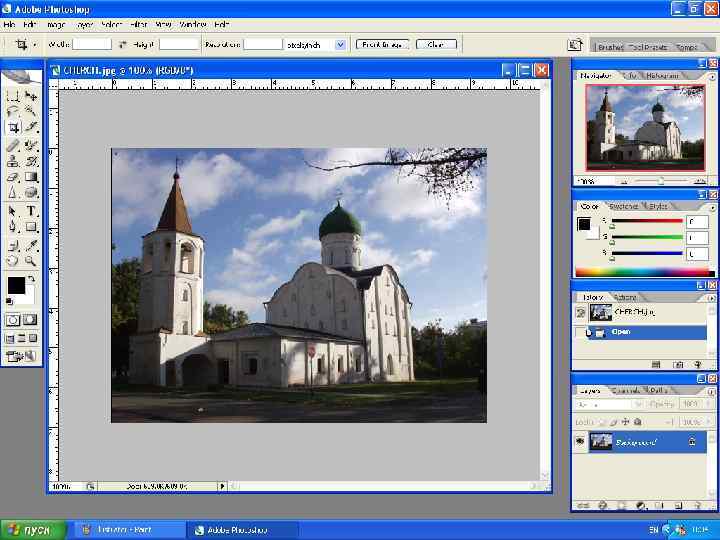Toggle Background layer visibility eye
Image resolution: width=720 pixels, height=540 pixels.
[580, 441]
